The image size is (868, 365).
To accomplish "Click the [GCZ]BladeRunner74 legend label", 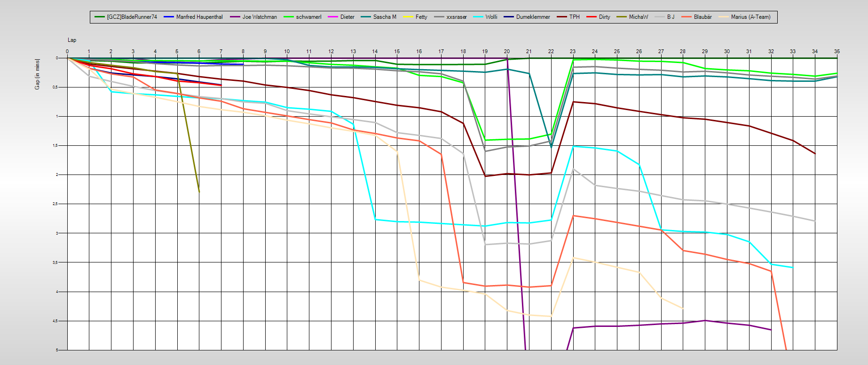I will (x=132, y=17).
